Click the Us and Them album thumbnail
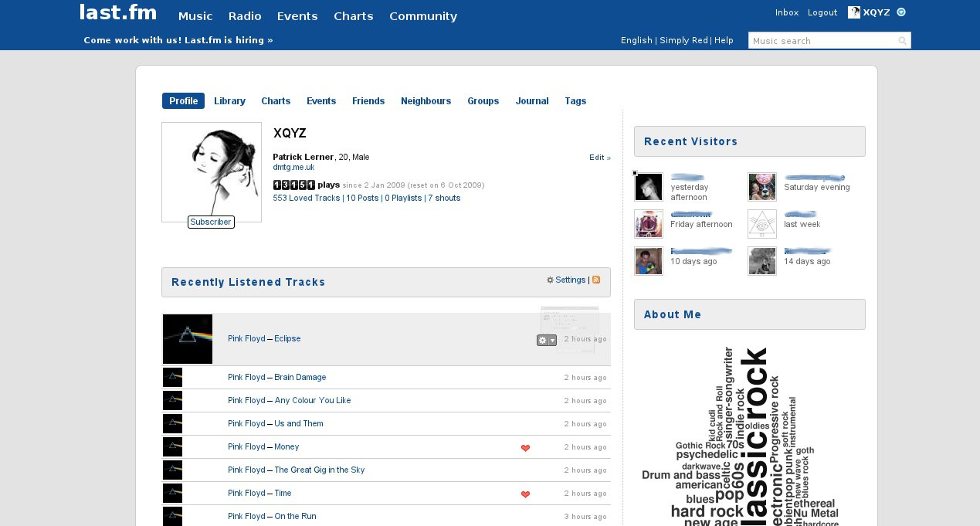The height and width of the screenshot is (526, 980). pyautogui.click(x=172, y=424)
